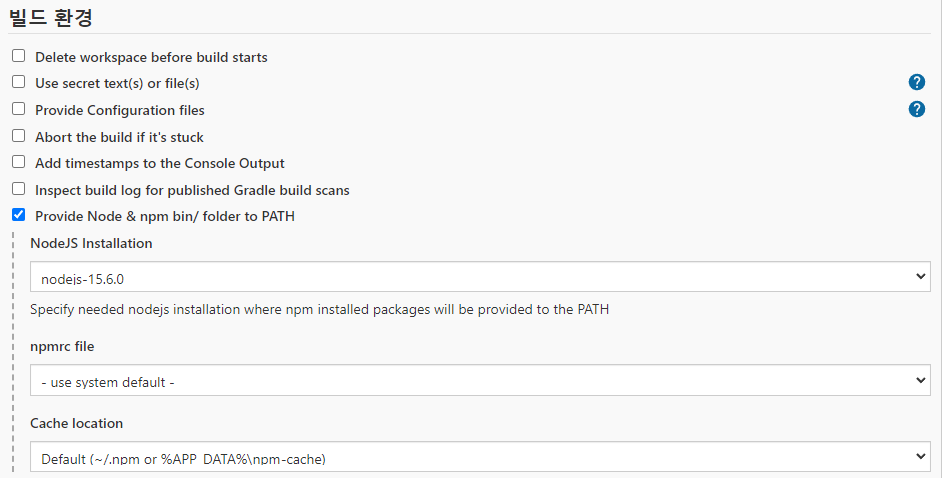Image resolution: width=942 pixels, height=478 pixels.
Task: Click the 빌드 환경 section heading
Action: click(x=50, y=16)
